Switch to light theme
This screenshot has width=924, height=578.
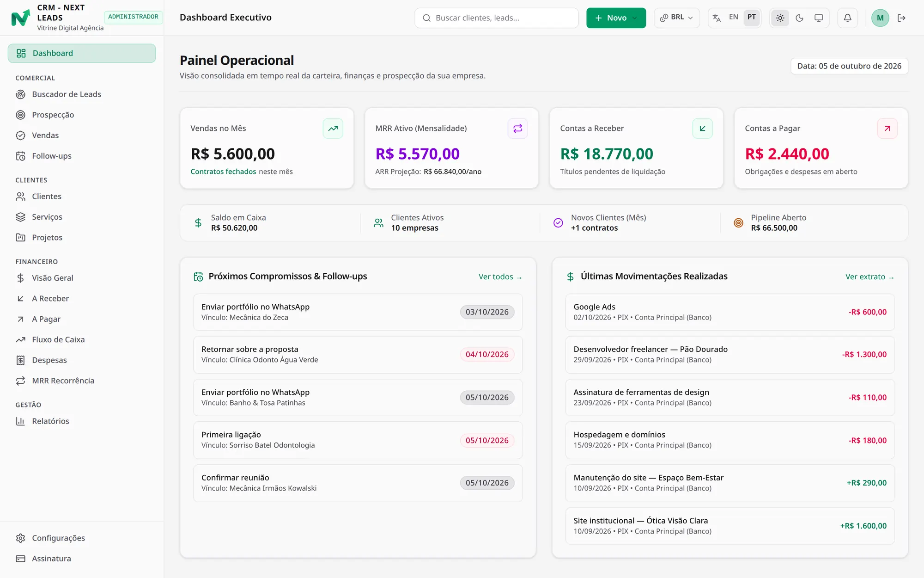780,18
